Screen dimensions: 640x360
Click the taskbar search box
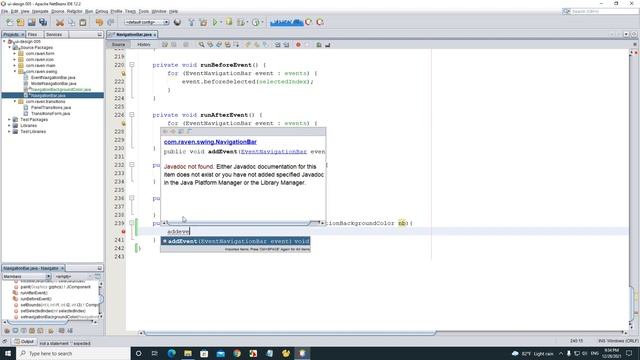point(73,353)
